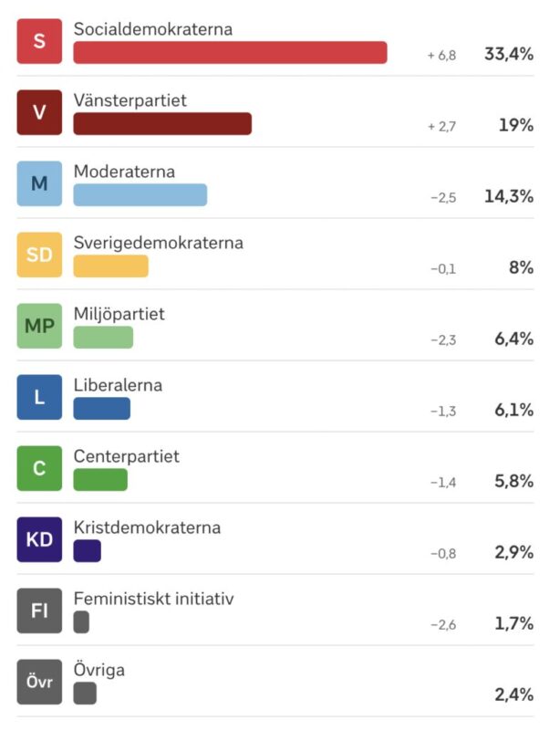Click the red S party icon
The image size is (560, 730).
pos(39,41)
